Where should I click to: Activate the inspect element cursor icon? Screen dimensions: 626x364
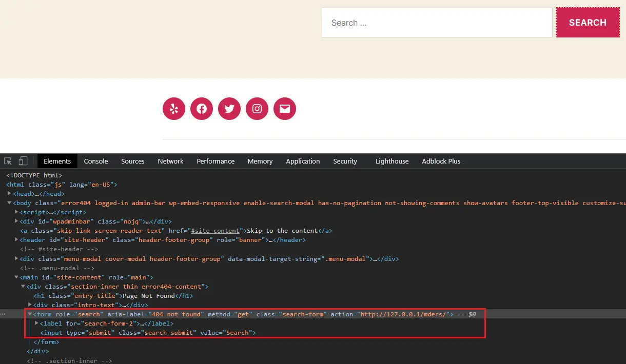point(8,160)
